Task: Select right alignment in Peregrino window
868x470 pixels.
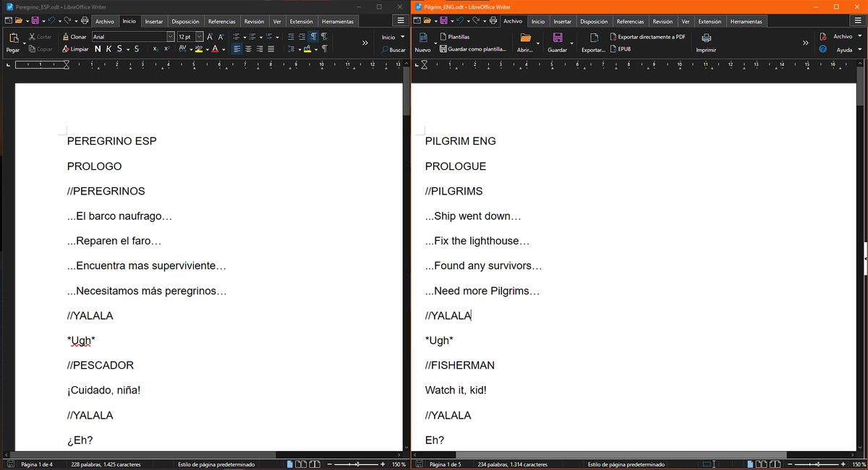Action: point(260,49)
